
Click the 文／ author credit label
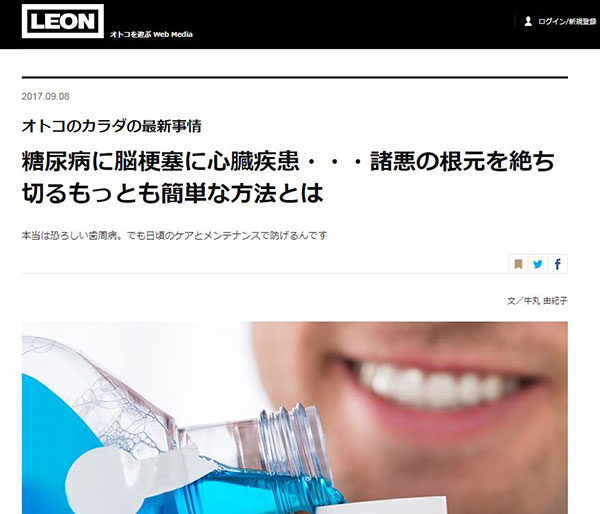pos(515,301)
